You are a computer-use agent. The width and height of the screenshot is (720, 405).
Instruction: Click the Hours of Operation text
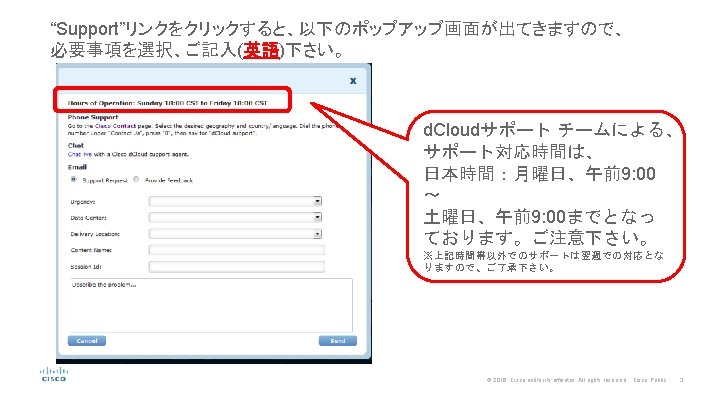168,103
